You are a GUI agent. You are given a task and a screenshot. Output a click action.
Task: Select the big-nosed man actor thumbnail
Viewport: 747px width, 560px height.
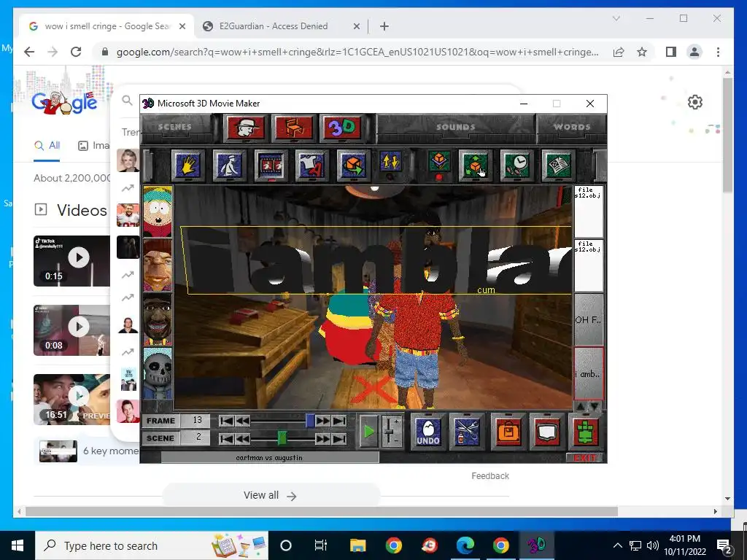(158, 265)
